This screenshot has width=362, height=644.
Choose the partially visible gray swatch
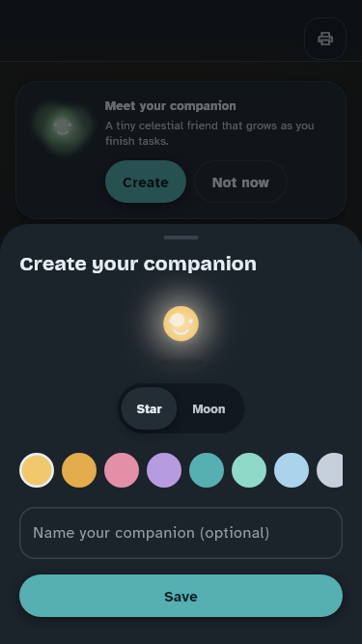[x=330, y=470]
